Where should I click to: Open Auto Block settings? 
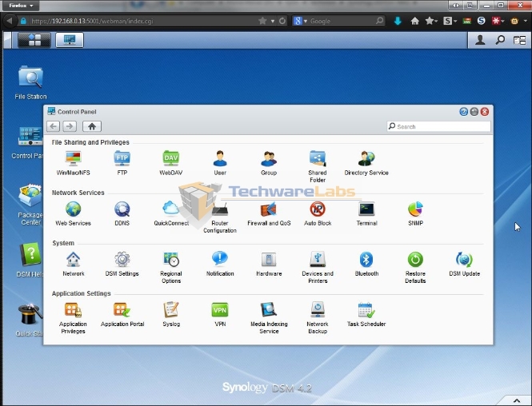[318, 213]
